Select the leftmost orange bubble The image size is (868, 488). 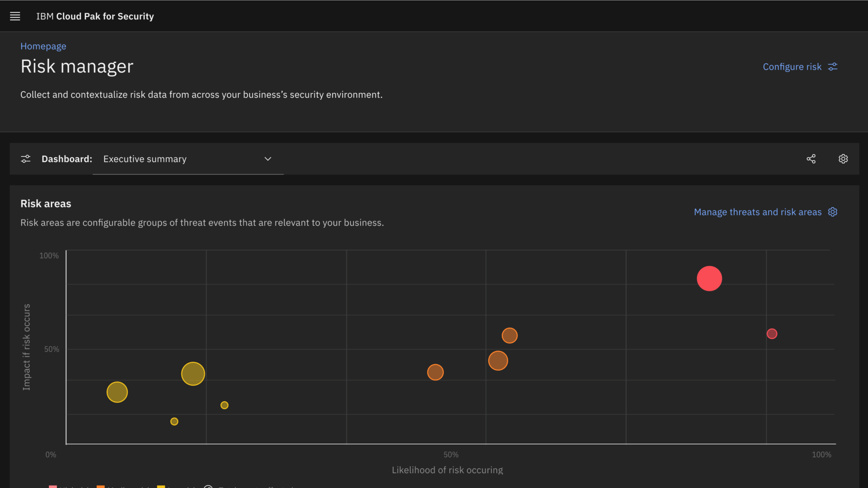click(435, 372)
